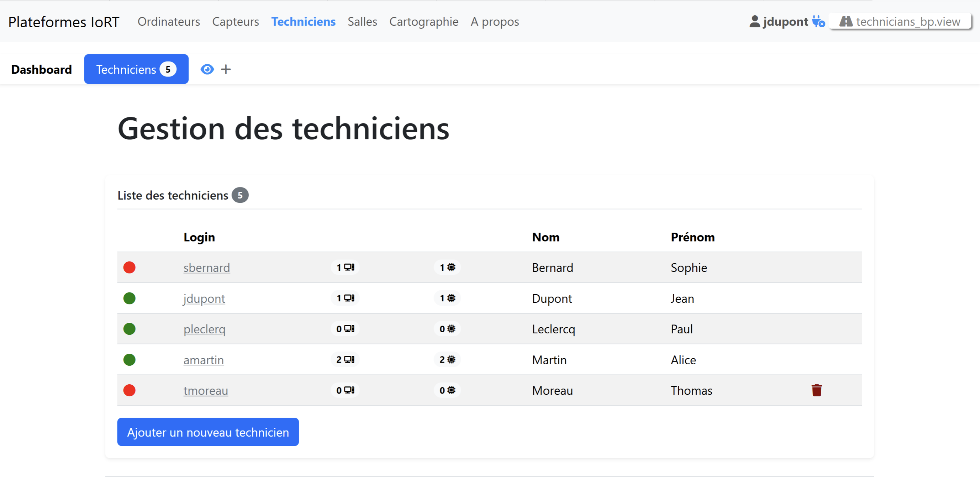This screenshot has height=485, width=980.
Task: Click the red status dot for tmoreau
Action: 129,390
